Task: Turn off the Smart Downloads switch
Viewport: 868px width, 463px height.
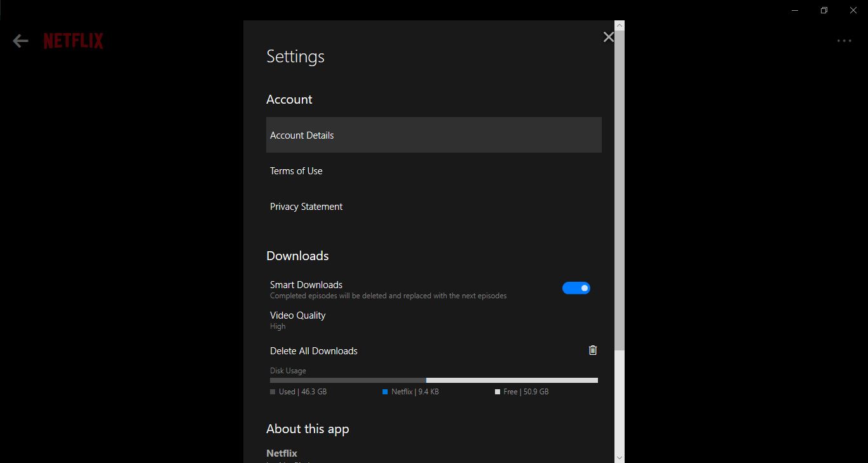Action: [576, 288]
